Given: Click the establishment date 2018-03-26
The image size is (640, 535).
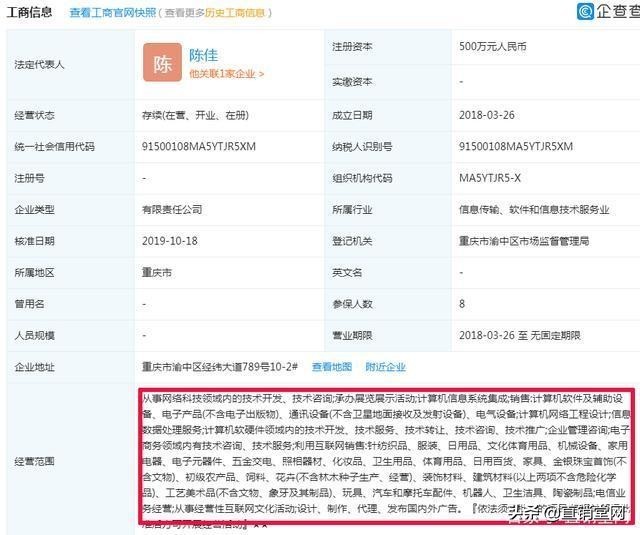Looking at the screenshot, I should coord(485,115).
